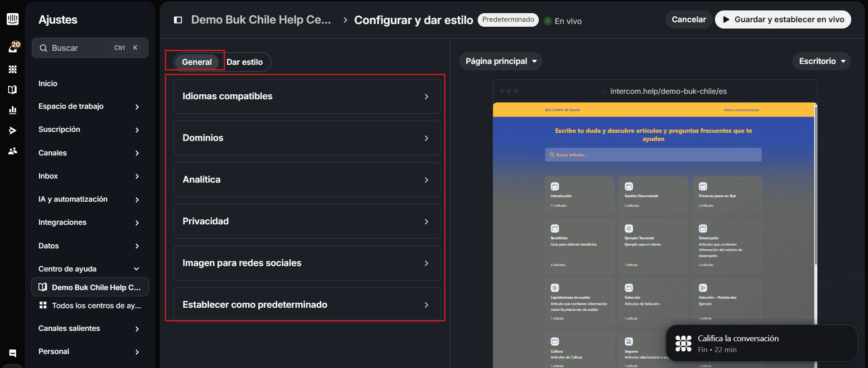Open the Reports bar chart icon

(13, 110)
